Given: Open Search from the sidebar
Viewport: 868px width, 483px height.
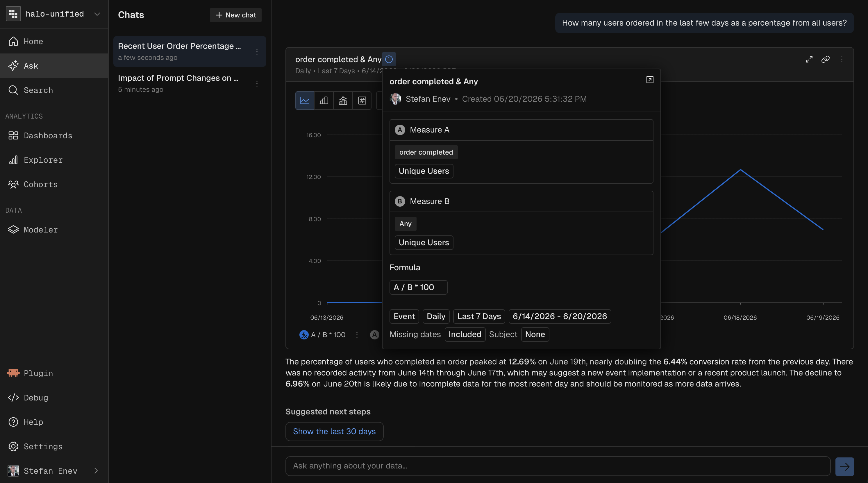Looking at the screenshot, I should click(54, 90).
